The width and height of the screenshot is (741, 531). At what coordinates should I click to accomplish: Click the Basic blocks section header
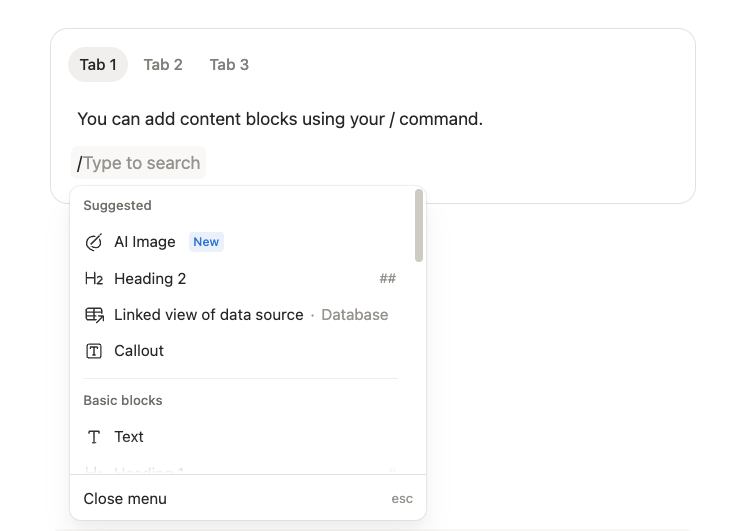123,401
